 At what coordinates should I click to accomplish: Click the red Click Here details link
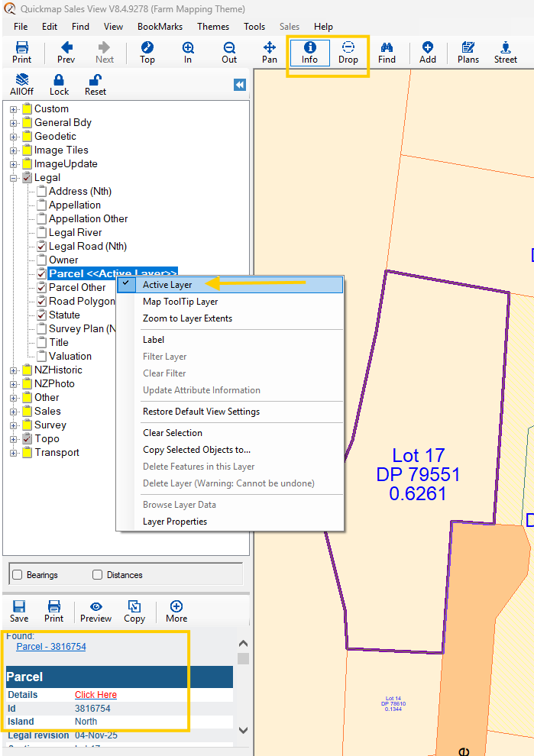coord(95,695)
